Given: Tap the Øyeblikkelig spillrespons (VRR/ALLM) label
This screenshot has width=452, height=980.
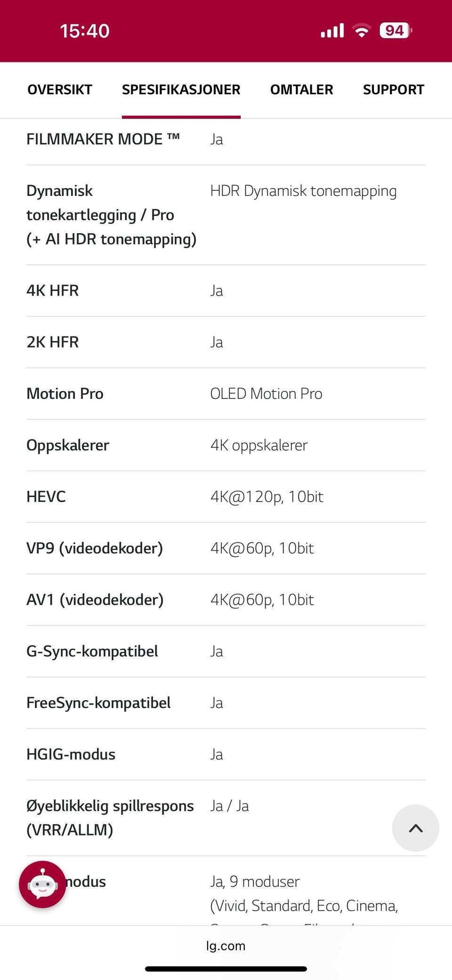Looking at the screenshot, I should click(x=110, y=818).
